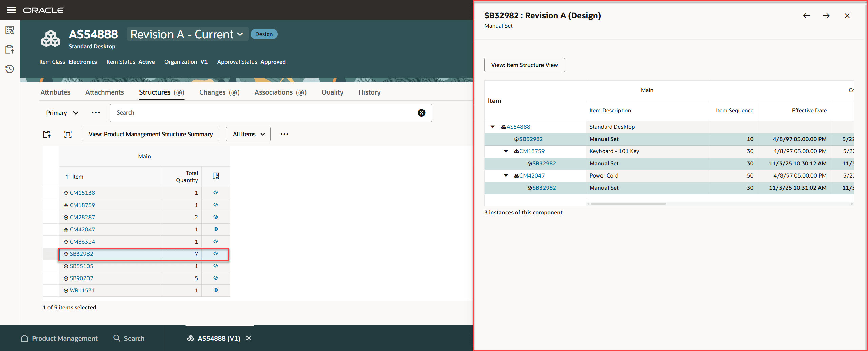Toggle the eye icon for SB90207 row
Image resolution: width=868 pixels, height=351 pixels.
[216, 278]
